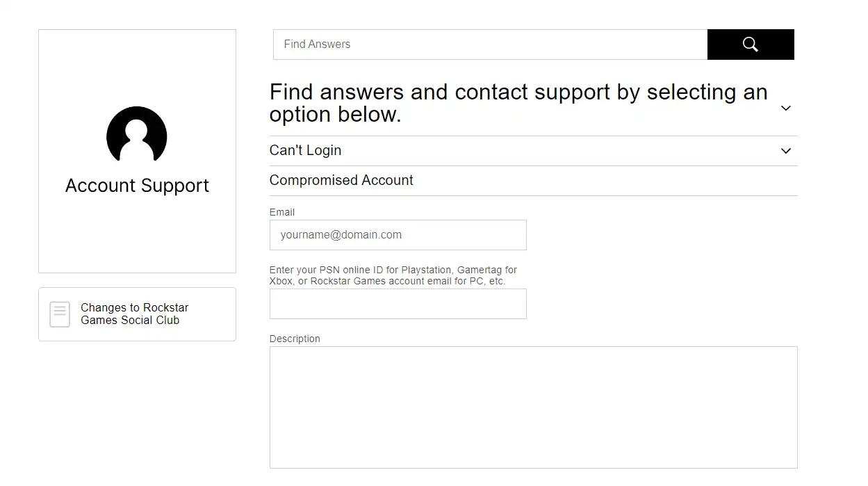Collapse the chevron beside Find answers heading
Image resolution: width=868 pixels, height=486 pixels.
pyautogui.click(x=786, y=108)
